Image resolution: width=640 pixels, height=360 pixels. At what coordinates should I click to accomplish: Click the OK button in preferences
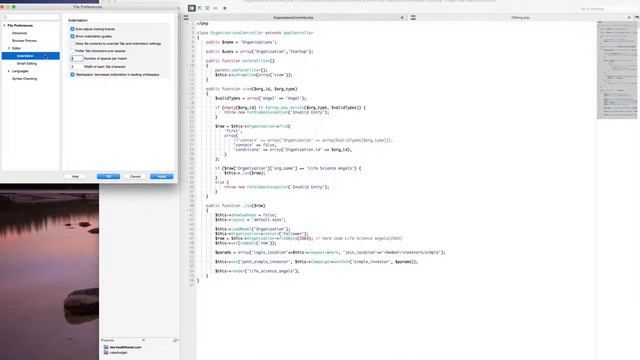point(109,176)
